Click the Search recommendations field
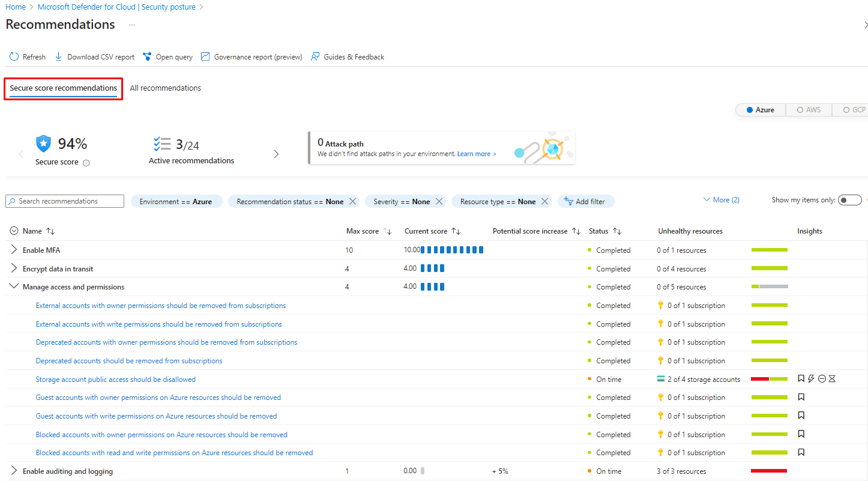868x481 pixels. [x=69, y=201]
